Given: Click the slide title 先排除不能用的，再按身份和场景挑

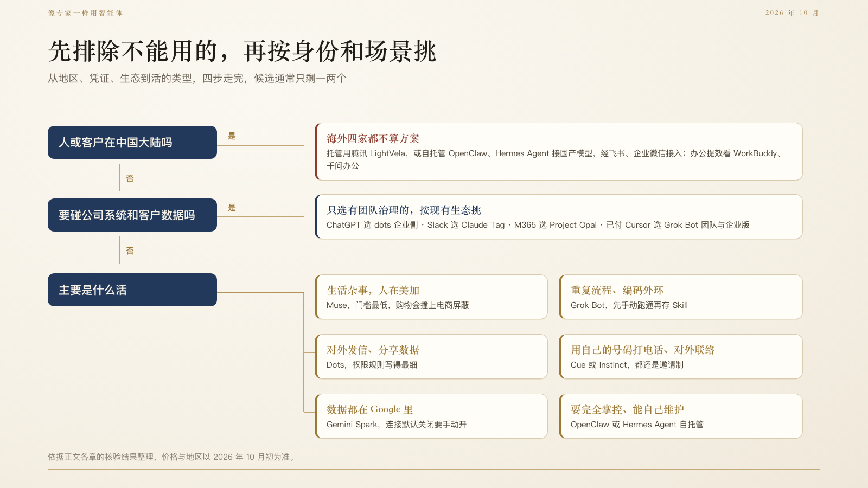Looking at the screenshot, I should pos(242,52).
